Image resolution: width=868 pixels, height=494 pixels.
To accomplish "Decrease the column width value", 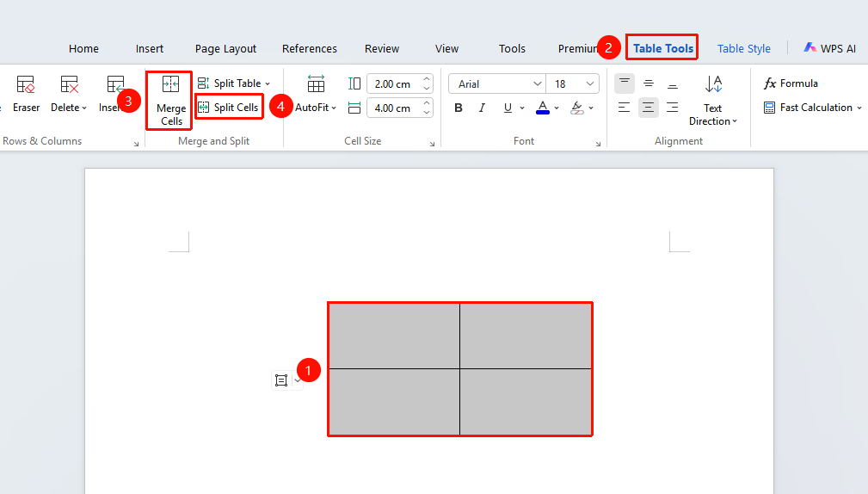I will point(426,113).
